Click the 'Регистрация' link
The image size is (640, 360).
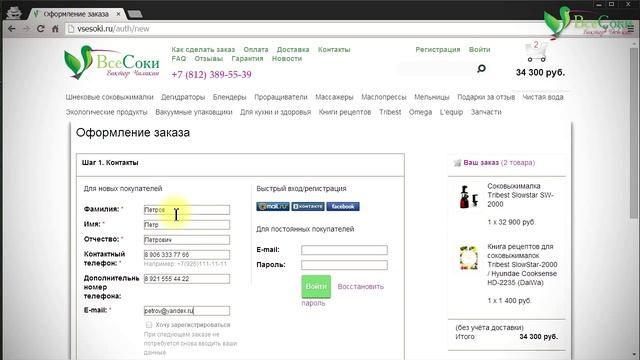click(438, 49)
